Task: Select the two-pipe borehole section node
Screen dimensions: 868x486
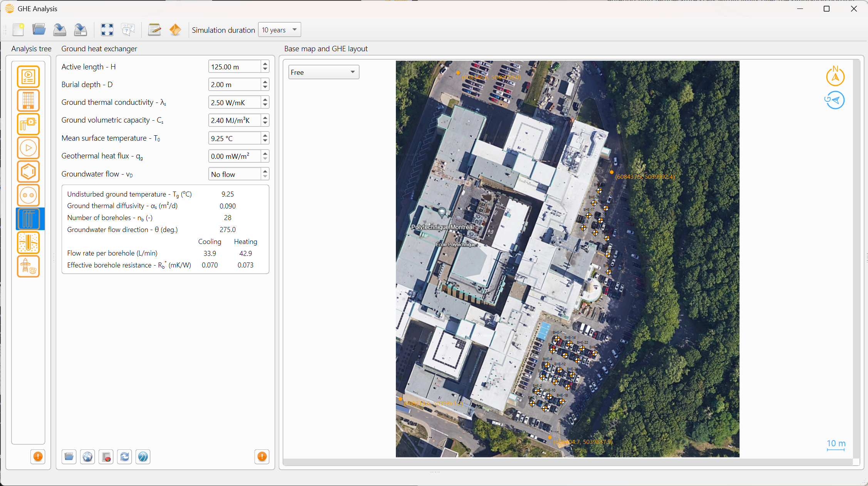Action: tap(28, 195)
